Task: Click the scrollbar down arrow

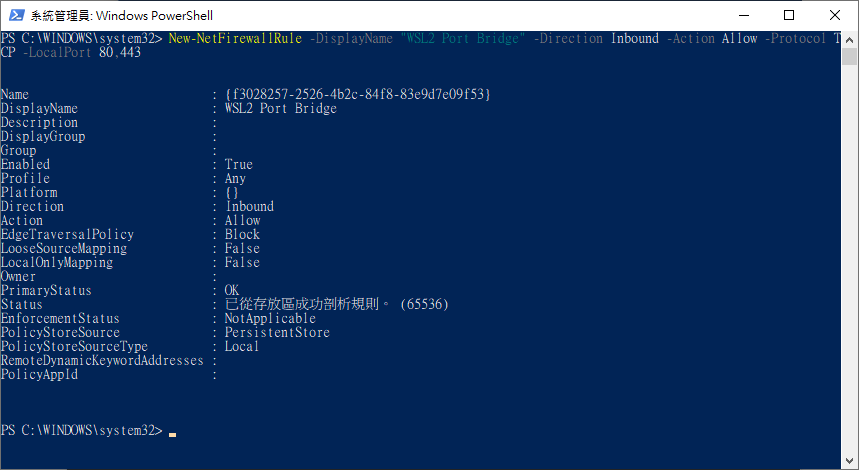Action: click(849, 461)
